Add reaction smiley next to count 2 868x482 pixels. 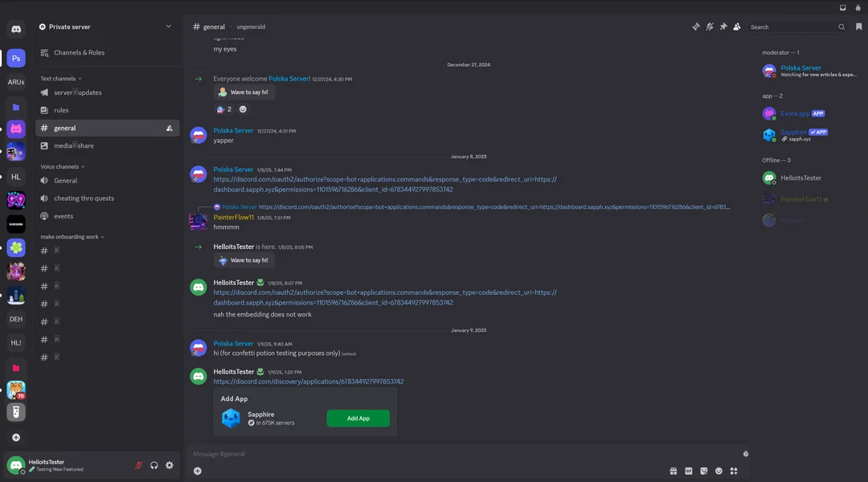coord(243,109)
